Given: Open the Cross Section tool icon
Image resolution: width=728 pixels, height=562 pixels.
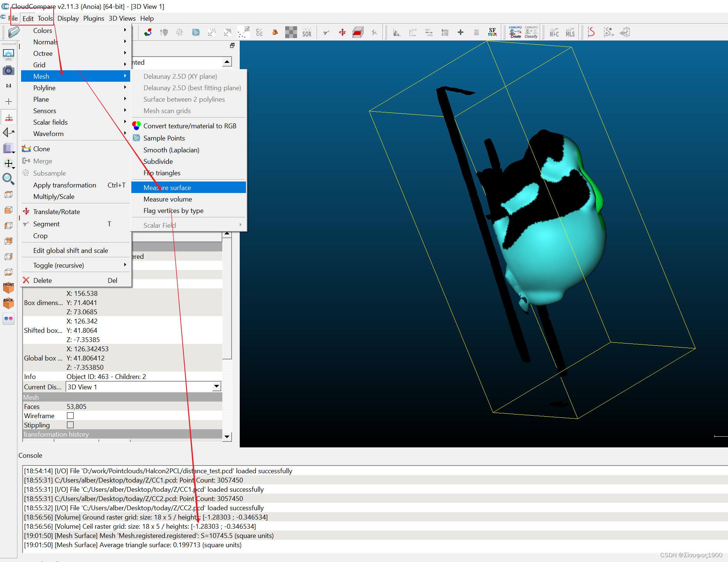Looking at the screenshot, I should (x=358, y=33).
